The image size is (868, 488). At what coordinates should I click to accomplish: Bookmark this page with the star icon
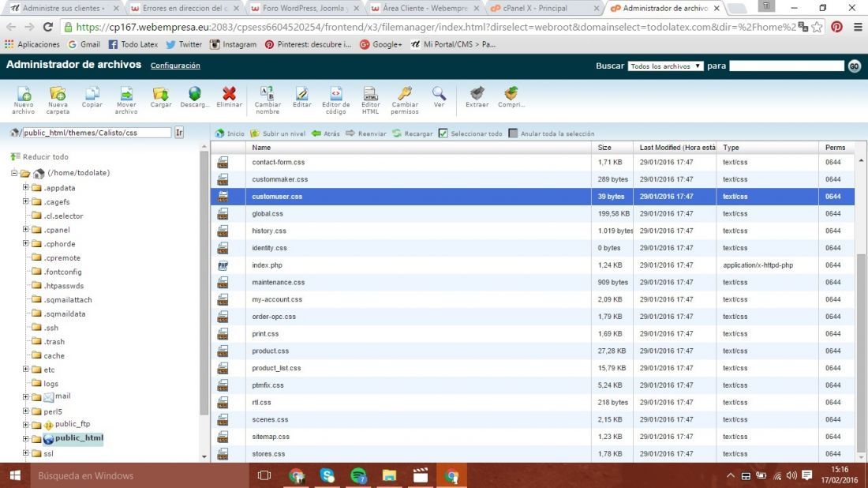[x=817, y=27]
